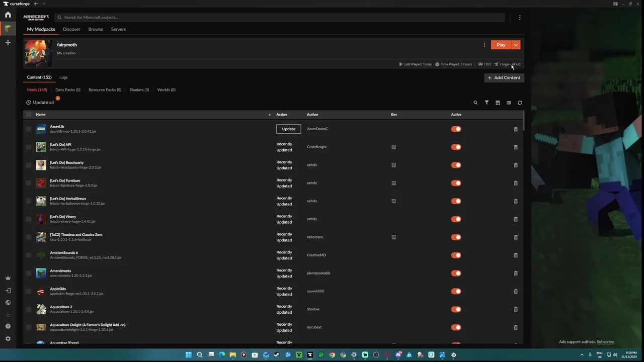644x362 pixels.
Task: Open the Data Packs (0) tab
Action: click(68, 90)
